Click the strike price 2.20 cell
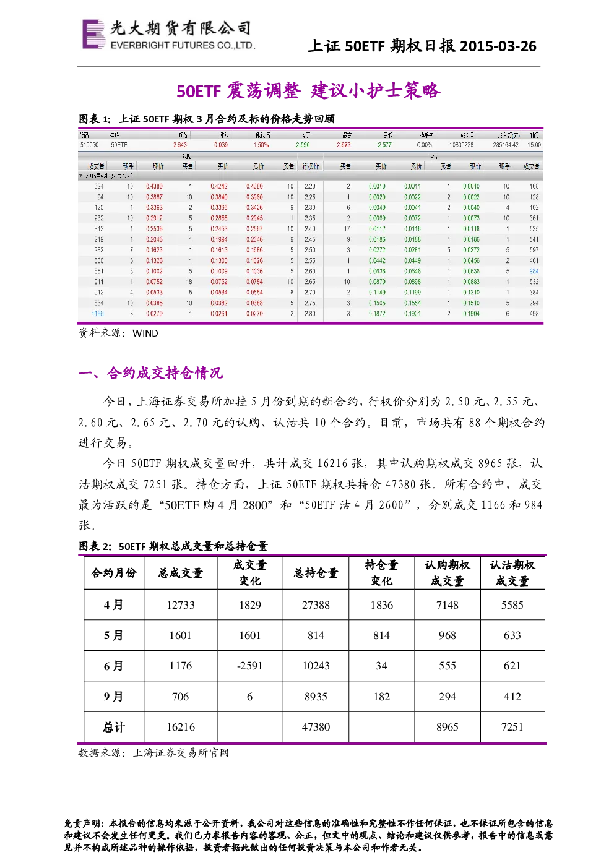The width and height of the screenshot is (614, 868). coord(310,186)
